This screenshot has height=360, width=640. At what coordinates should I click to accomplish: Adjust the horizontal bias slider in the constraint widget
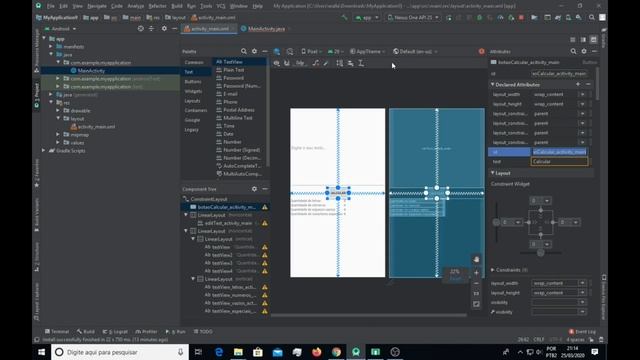click(540, 253)
